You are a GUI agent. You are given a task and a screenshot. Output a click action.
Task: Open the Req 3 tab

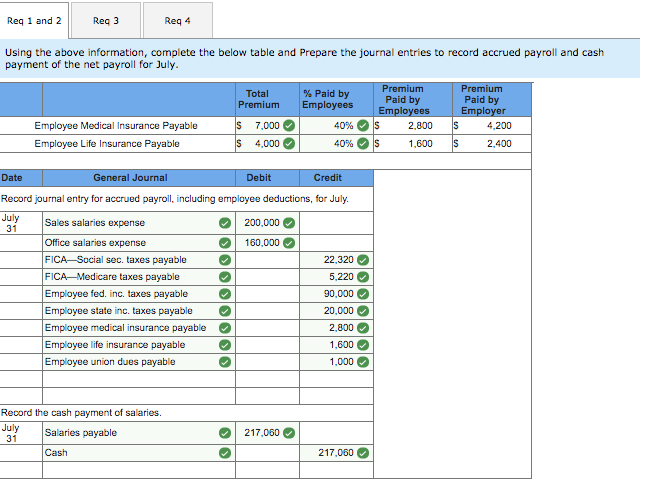[106, 21]
